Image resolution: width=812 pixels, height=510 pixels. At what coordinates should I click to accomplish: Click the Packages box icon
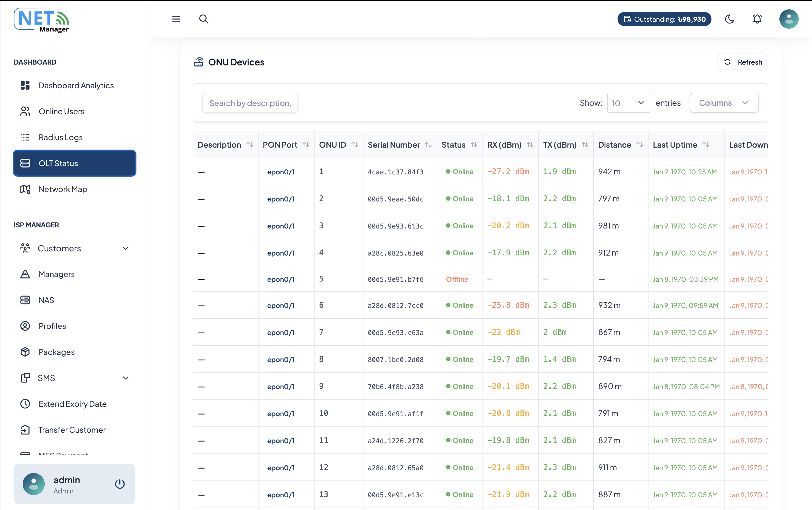(25, 352)
